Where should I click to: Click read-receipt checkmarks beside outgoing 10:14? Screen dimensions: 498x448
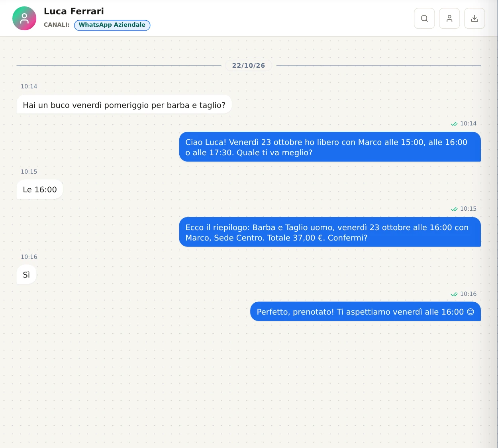454,124
